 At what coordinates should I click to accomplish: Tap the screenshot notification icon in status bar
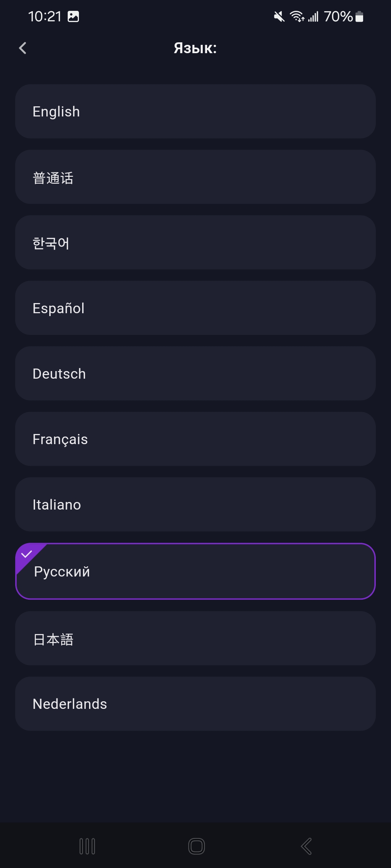[73, 17]
